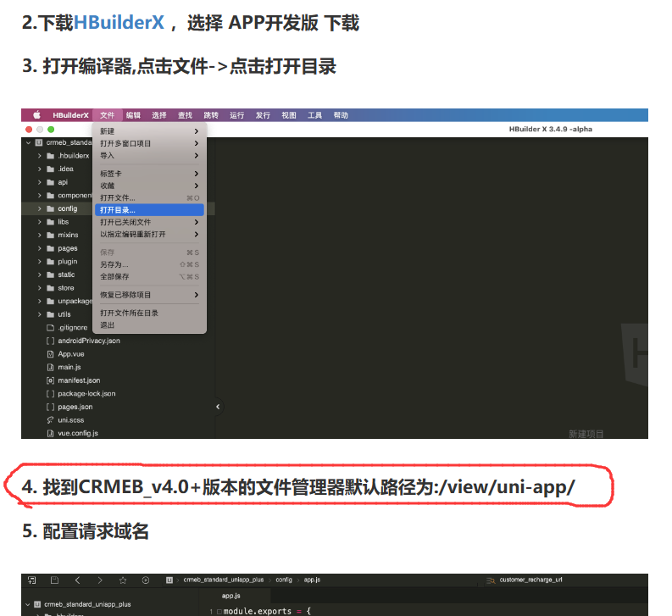This screenshot has height=616, width=672.
Task: Click the unpackage folder icon
Action: coord(51,301)
